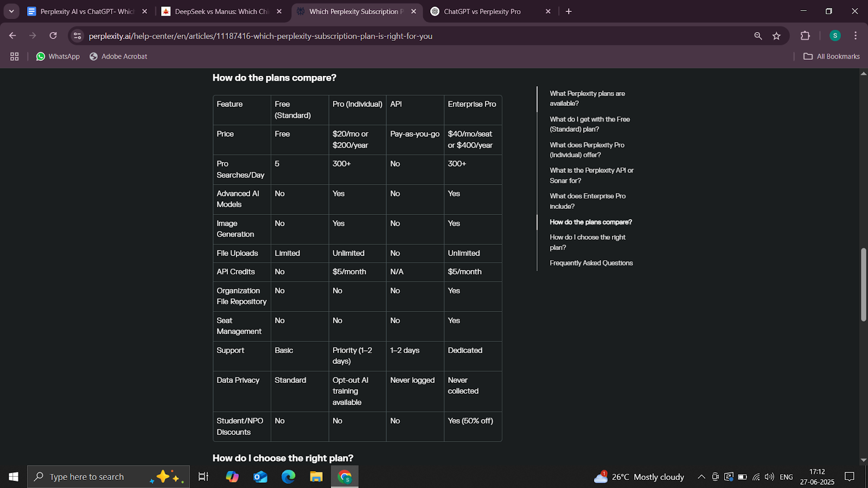Close the ChatGPT vs Perplexity Pro tab

coord(548,11)
